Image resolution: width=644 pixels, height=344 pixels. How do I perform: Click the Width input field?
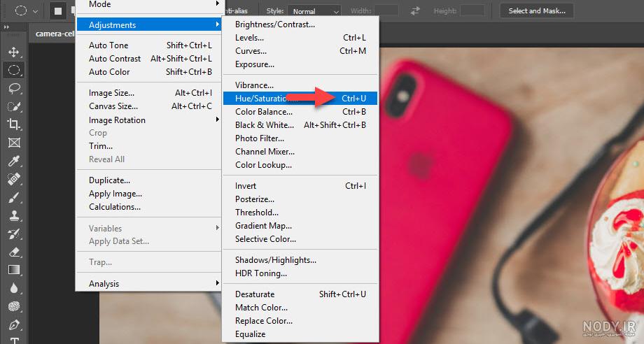pos(386,10)
